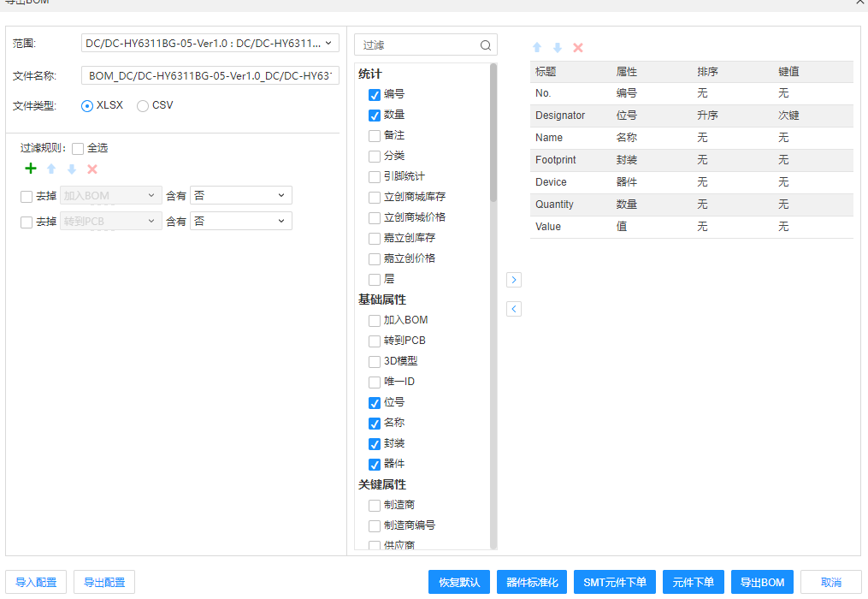This screenshot has width=868, height=599.
Task: Click the move down arrow above the column table
Action: pos(558,48)
